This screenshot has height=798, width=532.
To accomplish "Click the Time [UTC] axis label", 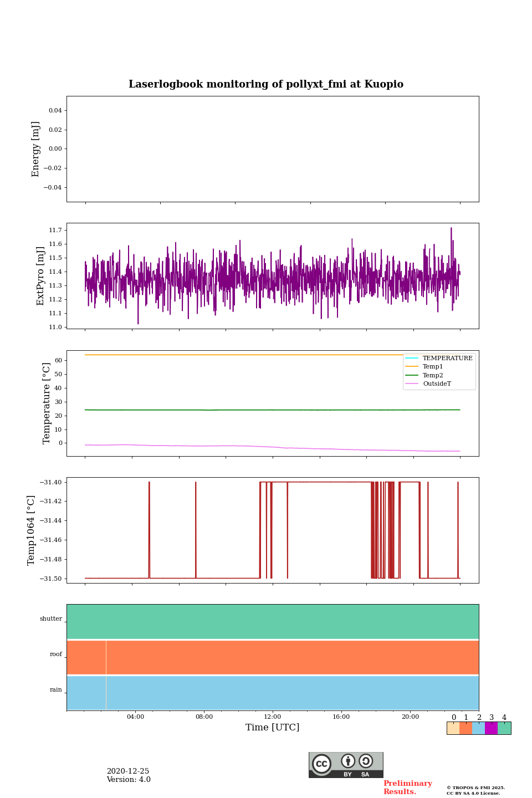I will (273, 728).
